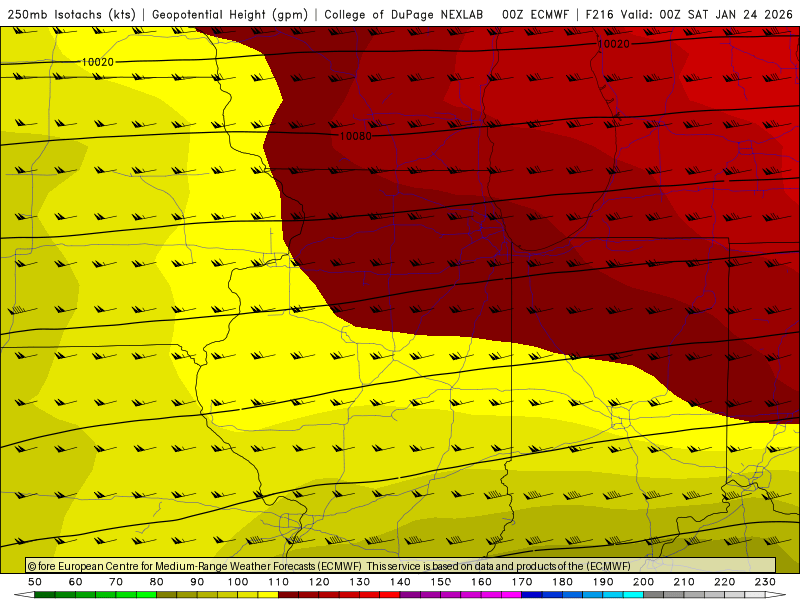Viewport: 800px width, 600px height.
Task: Pick the magenta swatch just below 170
Action: 511,595
